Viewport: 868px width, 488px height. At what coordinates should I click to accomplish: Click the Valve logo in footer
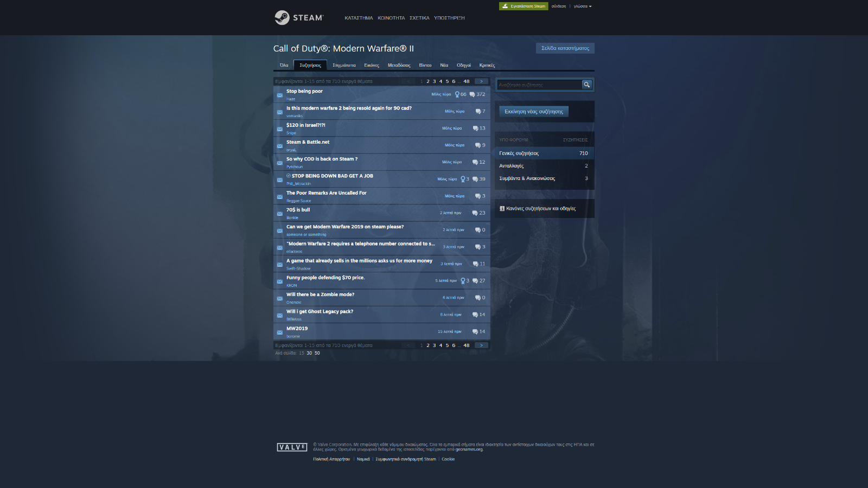coord(292,447)
